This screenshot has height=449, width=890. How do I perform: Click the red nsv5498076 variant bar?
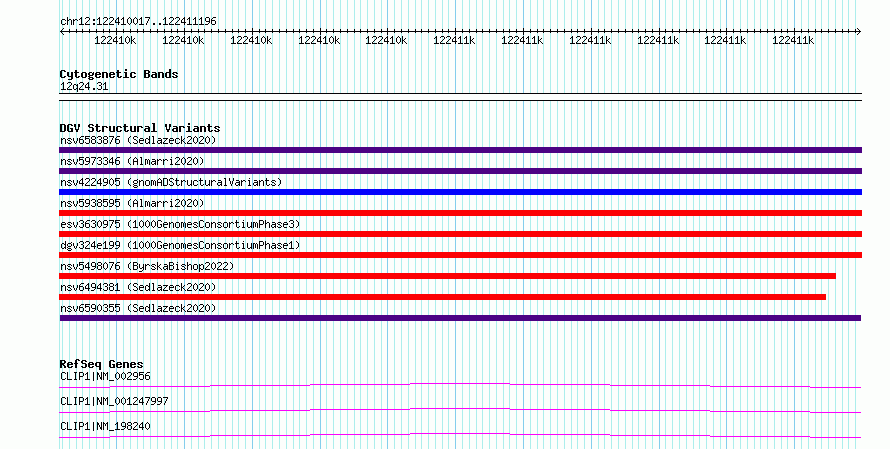pos(447,276)
